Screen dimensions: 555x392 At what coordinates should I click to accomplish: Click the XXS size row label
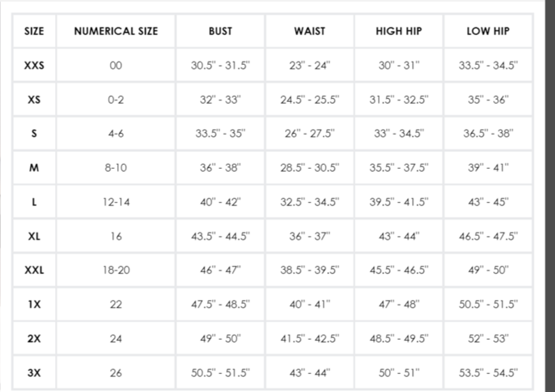click(34, 66)
